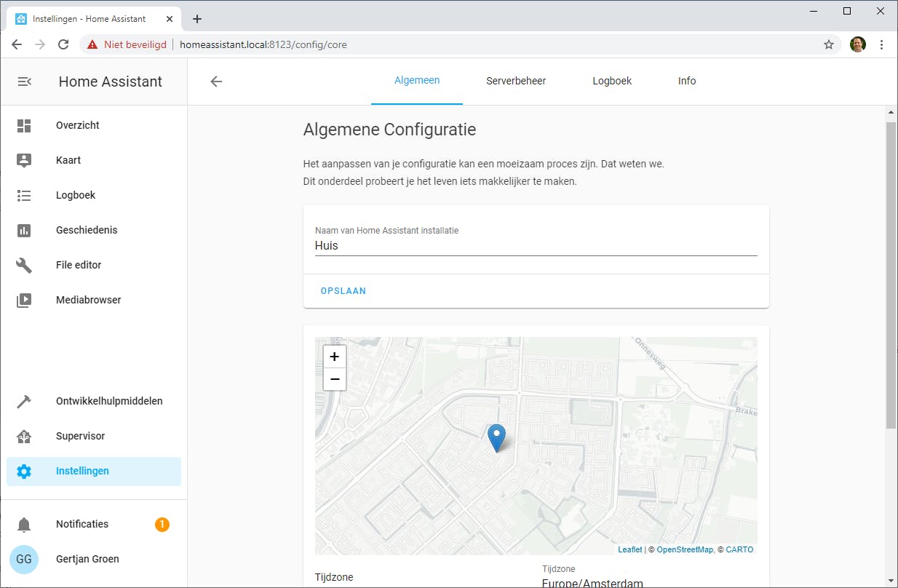898x588 pixels.
Task: Open the Mediabrowser from sidebar
Action: (88, 300)
